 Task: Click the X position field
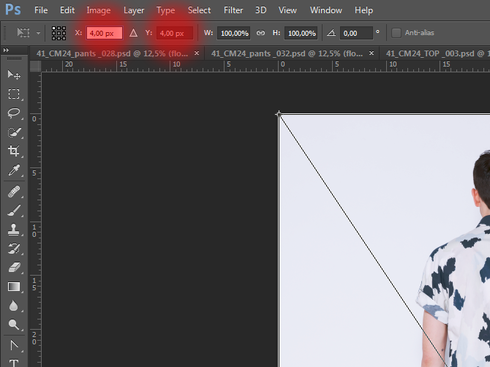(104, 33)
